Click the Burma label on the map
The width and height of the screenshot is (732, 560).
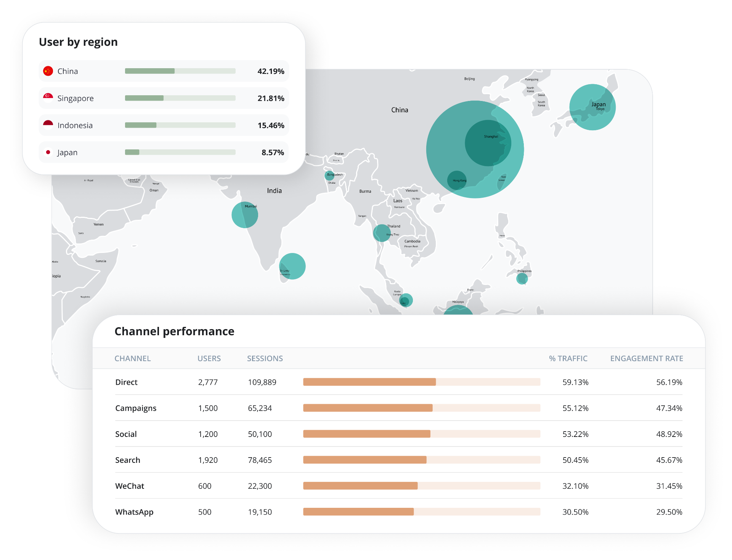coord(365,191)
